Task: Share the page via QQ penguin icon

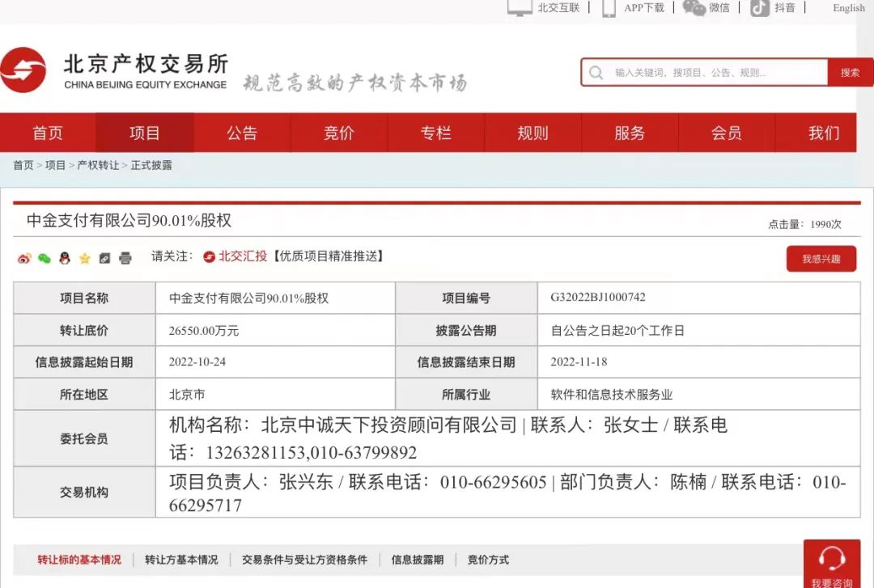Action: click(x=65, y=258)
